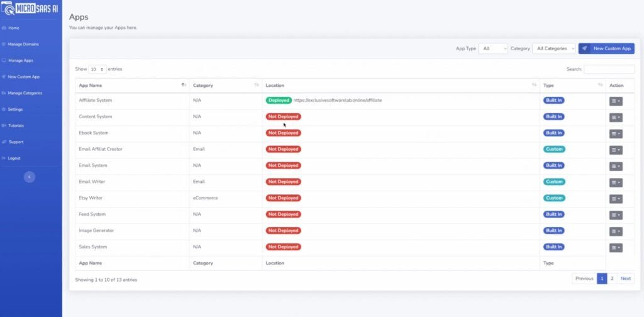Click the Showing 1 to 10 of 13 entries text
This screenshot has width=644, height=317.
coord(106,280)
